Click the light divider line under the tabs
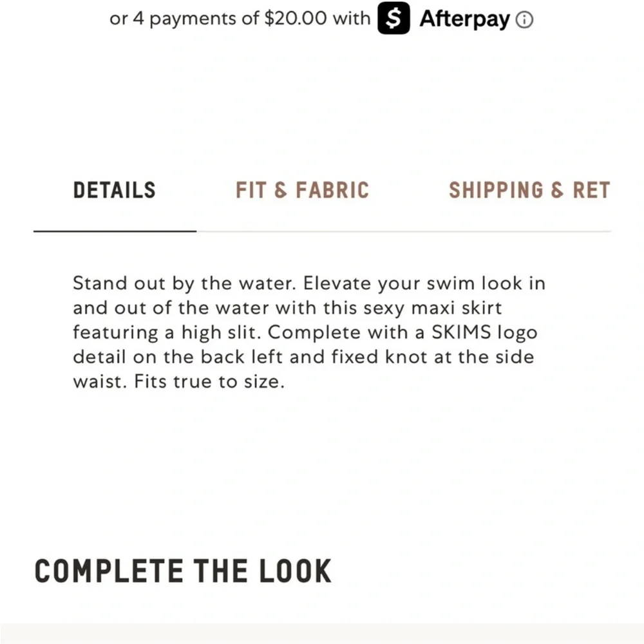This screenshot has height=644, width=644. click(x=404, y=231)
